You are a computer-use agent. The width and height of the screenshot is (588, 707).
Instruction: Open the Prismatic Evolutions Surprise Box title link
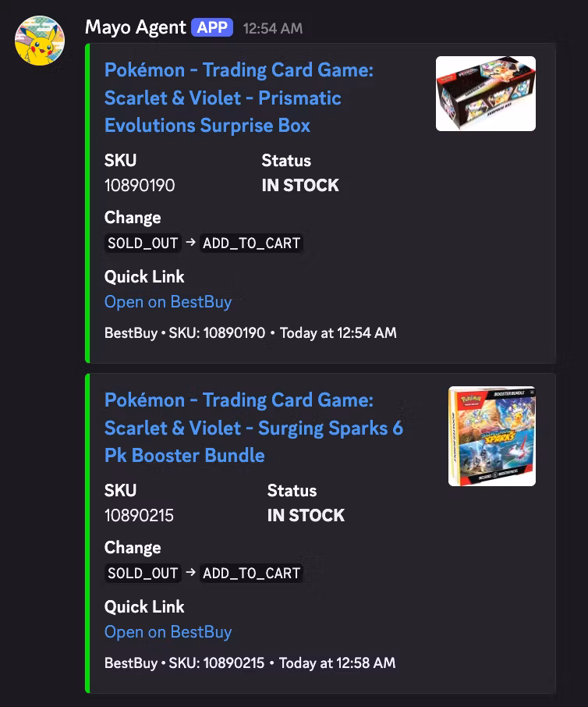tap(239, 98)
